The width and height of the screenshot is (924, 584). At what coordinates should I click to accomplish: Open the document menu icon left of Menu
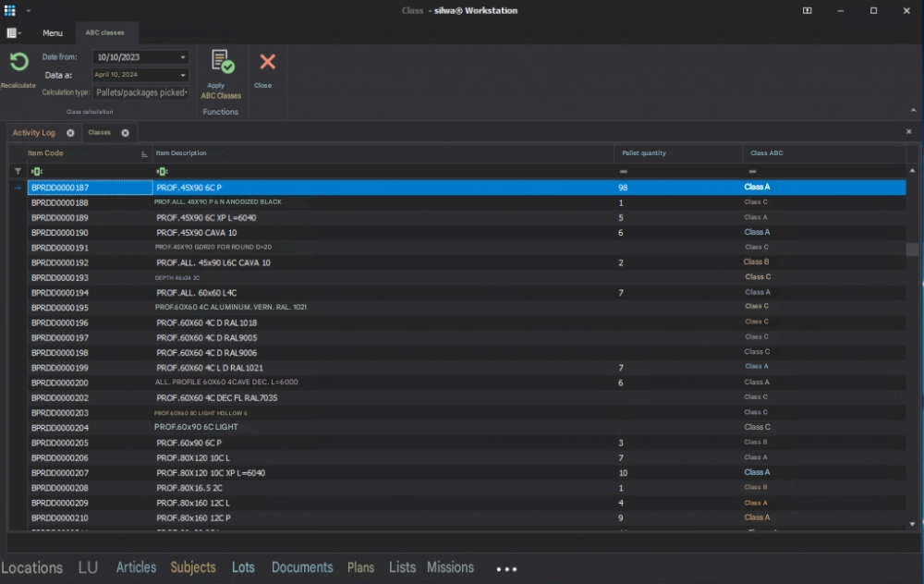coord(13,33)
